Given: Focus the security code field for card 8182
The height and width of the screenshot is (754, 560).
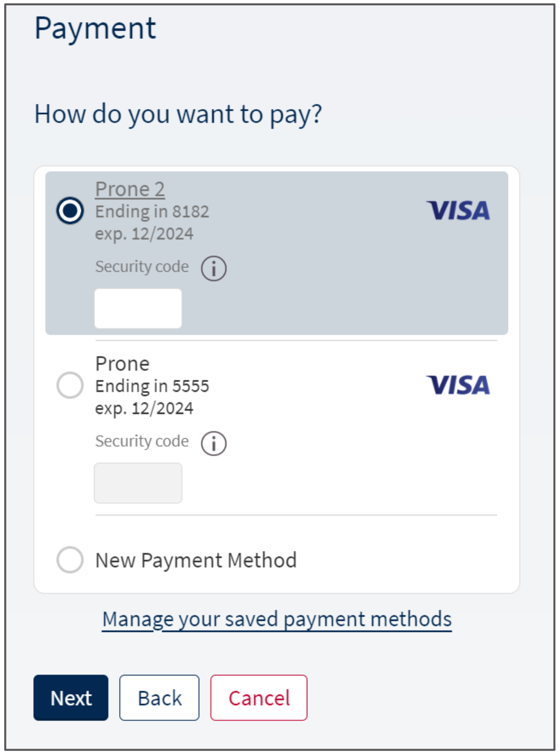Looking at the screenshot, I should [138, 309].
